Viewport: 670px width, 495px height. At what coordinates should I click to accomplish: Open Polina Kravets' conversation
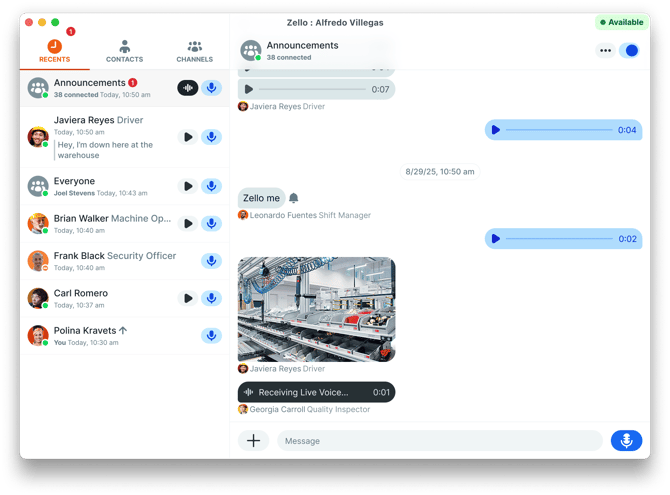[124, 336]
